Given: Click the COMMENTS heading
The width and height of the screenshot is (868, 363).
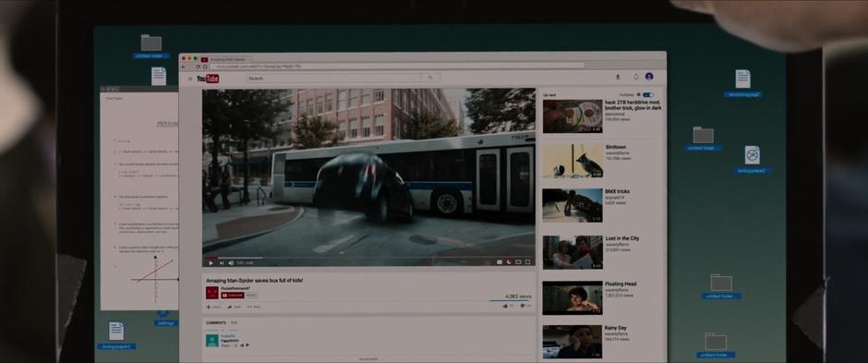Looking at the screenshot, I should pyautogui.click(x=216, y=322).
